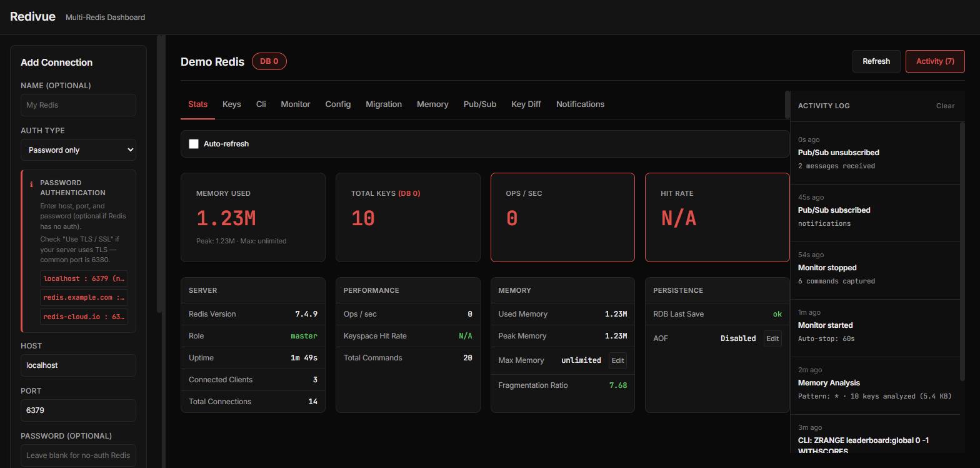The height and width of the screenshot is (468, 980).
Task: Click the Add Connection sidebar scrollbar
Action: point(160,174)
